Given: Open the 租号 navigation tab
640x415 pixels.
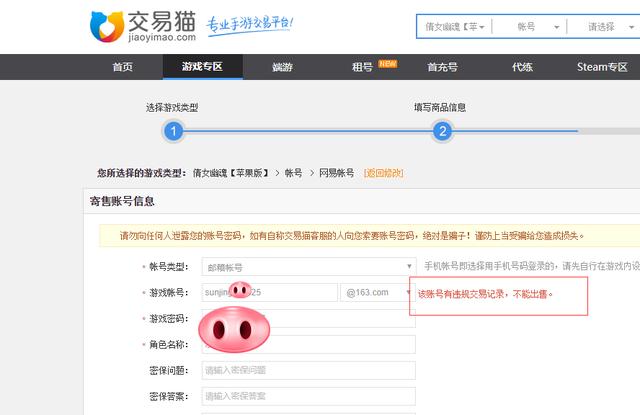Looking at the screenshot, I should coord(362,67).
